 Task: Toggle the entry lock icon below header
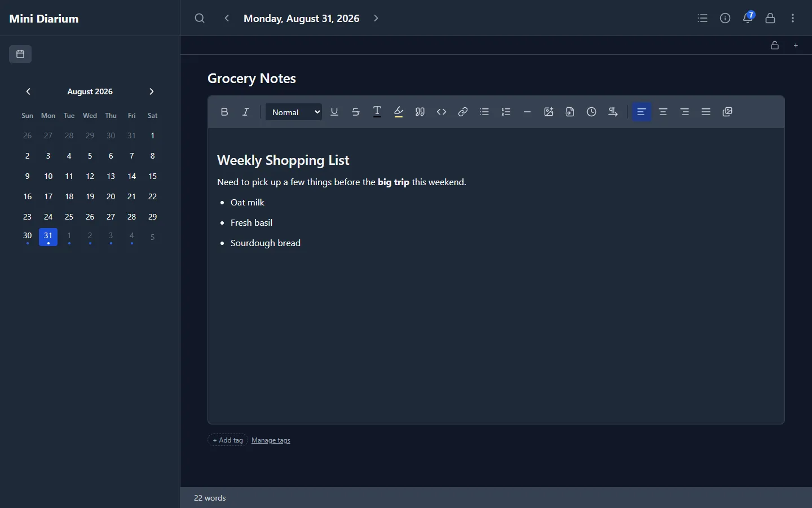775,45
